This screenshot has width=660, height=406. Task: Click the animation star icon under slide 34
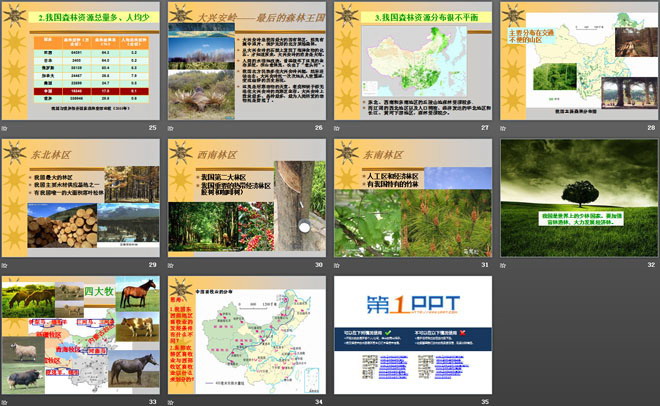(x=173, y=402)
